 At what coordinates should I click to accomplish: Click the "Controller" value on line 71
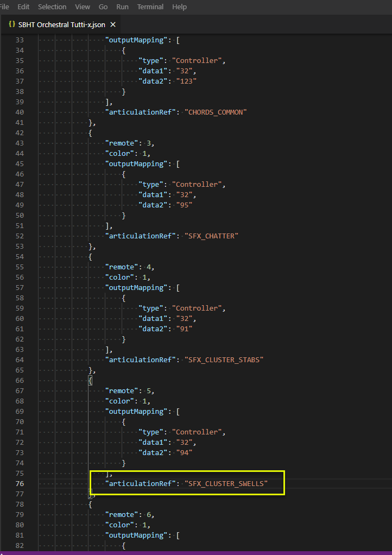(197, 432)
